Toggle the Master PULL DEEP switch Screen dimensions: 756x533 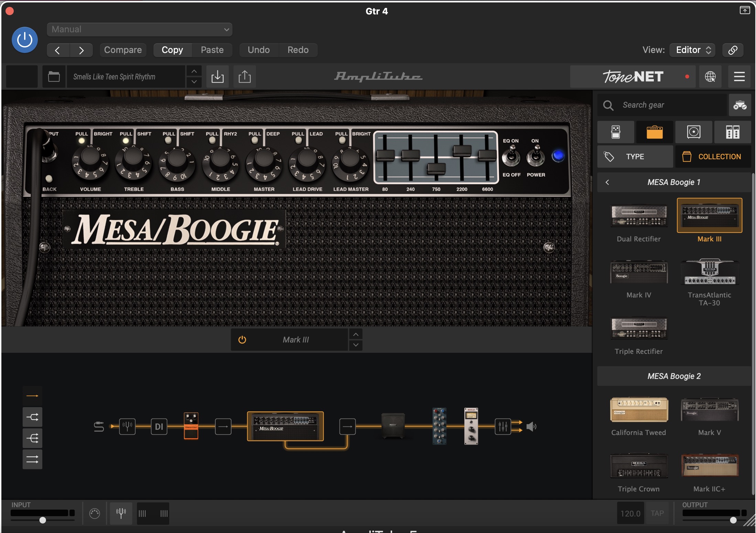(255, 140)
